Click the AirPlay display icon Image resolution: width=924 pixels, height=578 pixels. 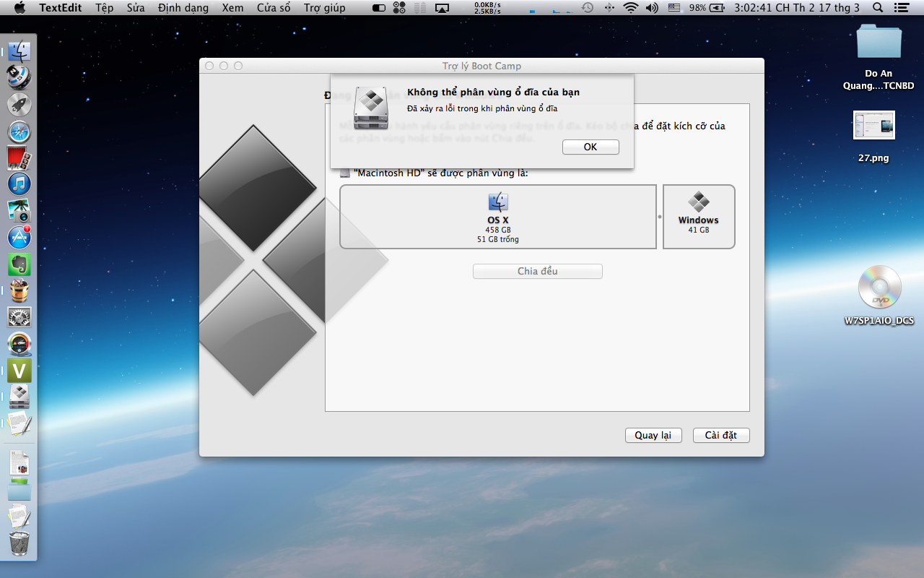443,8
